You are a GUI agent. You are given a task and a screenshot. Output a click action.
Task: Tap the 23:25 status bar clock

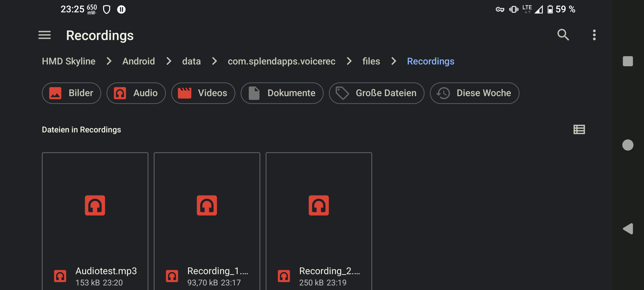[72, 9]
